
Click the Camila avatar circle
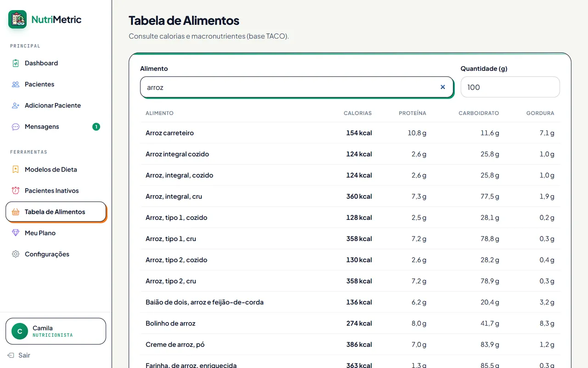pyautogui.click(x=20, y=331)
